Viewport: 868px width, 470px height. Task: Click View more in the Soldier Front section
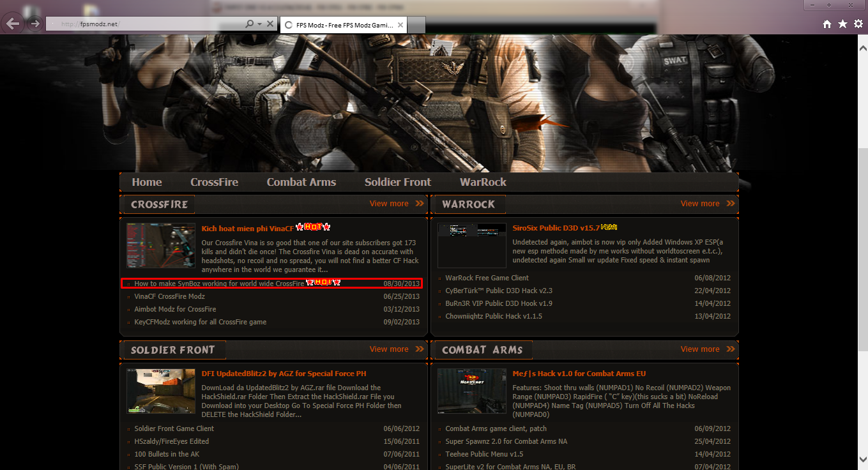pos(397,349)
